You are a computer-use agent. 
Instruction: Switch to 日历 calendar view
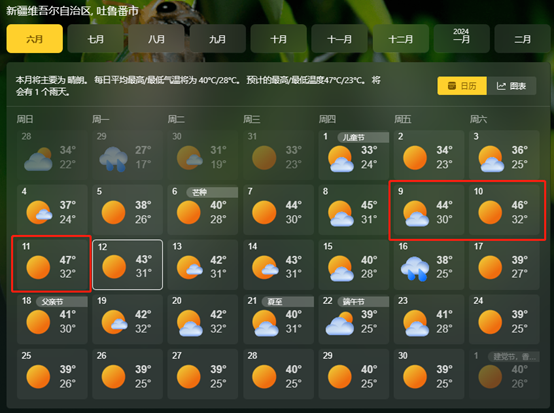pos(462,86)
